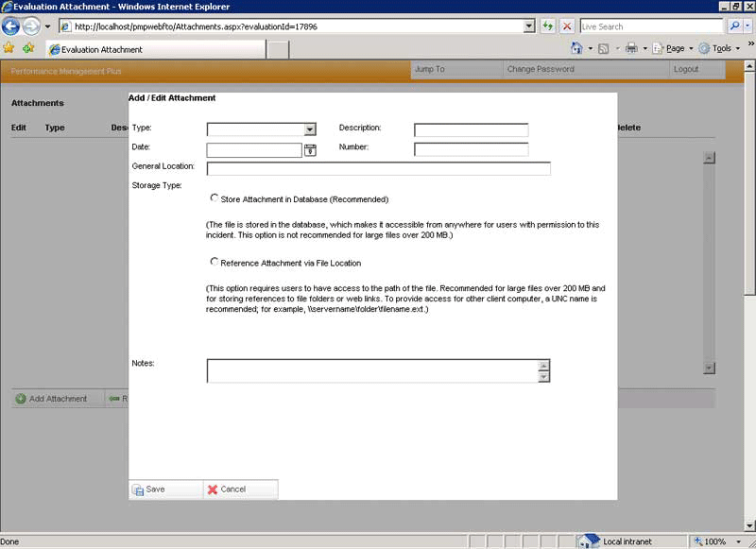This screenshot has height=549, width=756.
Task: Click the browser Back arrow button
Action: tap(11, 26)
